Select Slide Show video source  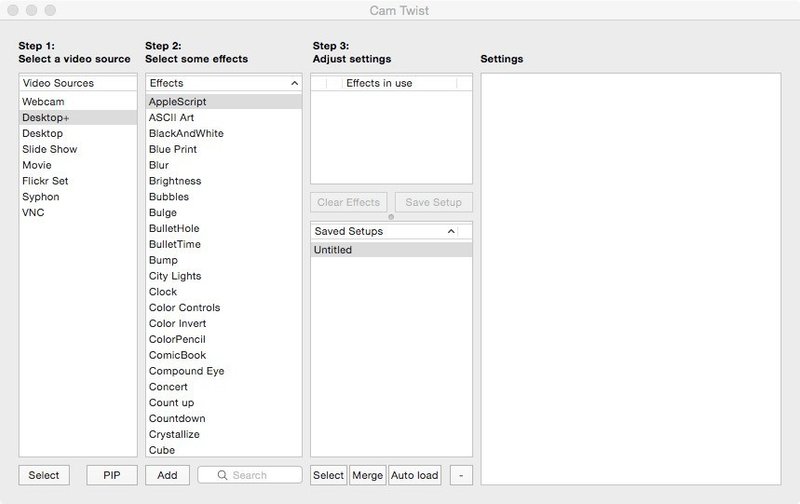tap(78, 149)
